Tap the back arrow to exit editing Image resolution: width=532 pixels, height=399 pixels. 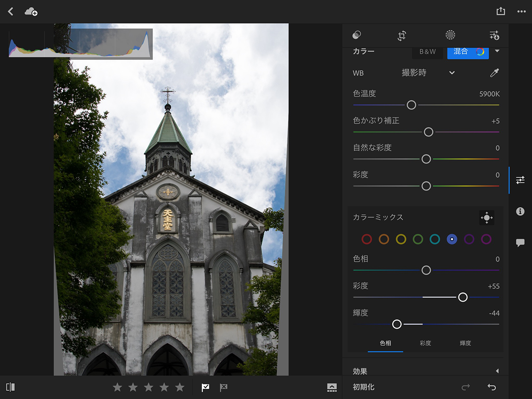11,12
